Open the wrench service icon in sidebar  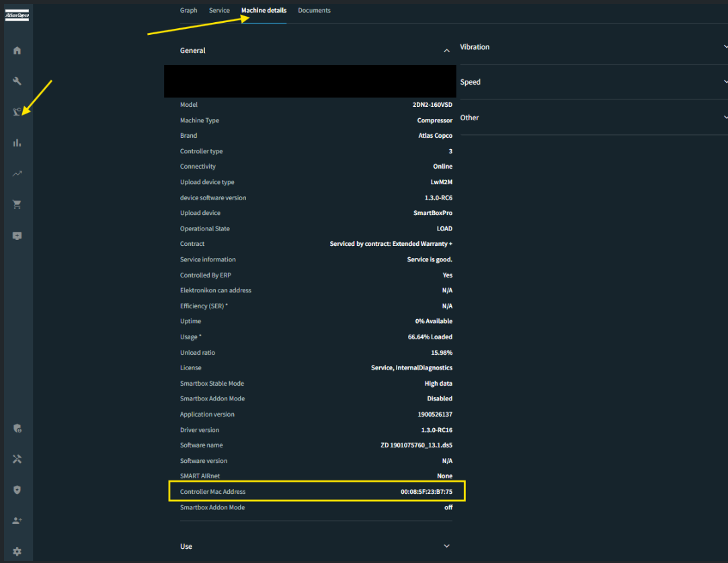point(17,81)
